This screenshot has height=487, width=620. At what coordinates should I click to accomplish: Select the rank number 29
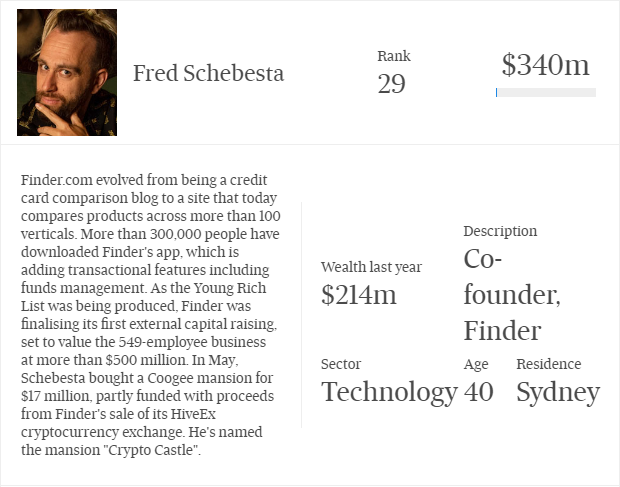coord(391,83)
